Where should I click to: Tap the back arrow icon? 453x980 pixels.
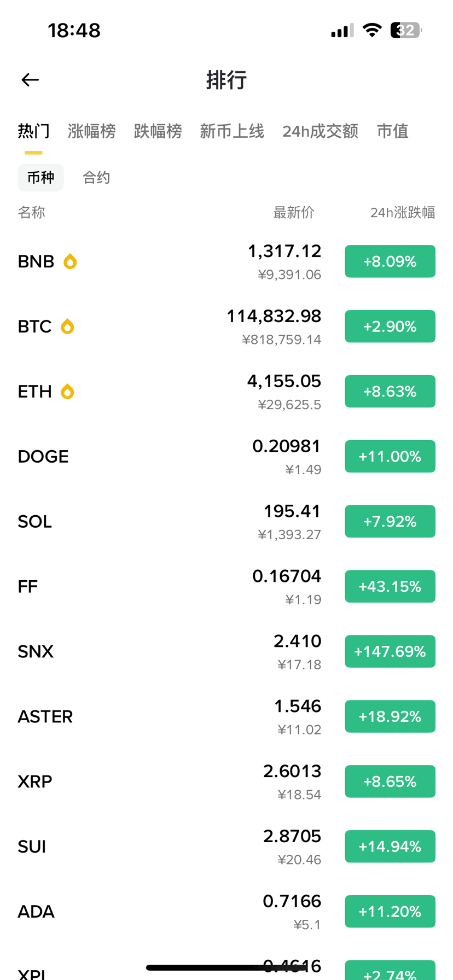click(x=30, y=80)
